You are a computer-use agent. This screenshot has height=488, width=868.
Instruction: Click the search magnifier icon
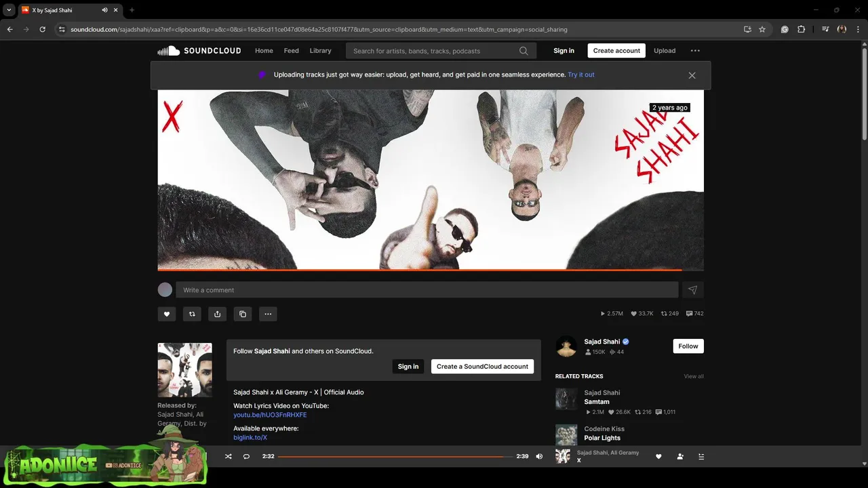pos(524,51)
